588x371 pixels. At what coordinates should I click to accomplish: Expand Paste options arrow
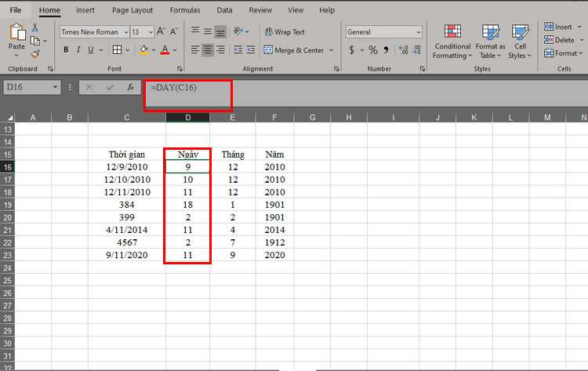pos(16,56)
